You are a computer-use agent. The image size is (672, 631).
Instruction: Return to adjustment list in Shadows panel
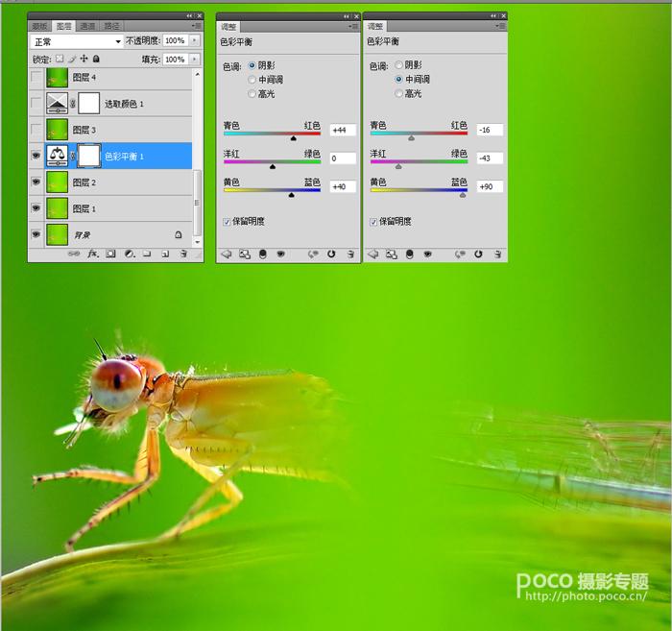(x=227, y=255)
